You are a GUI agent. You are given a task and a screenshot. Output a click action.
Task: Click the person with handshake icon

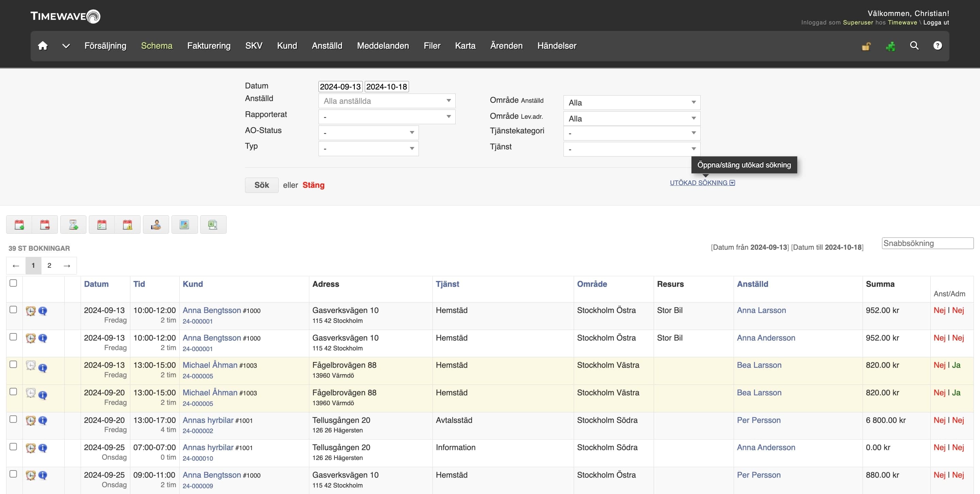coord(156,225)
